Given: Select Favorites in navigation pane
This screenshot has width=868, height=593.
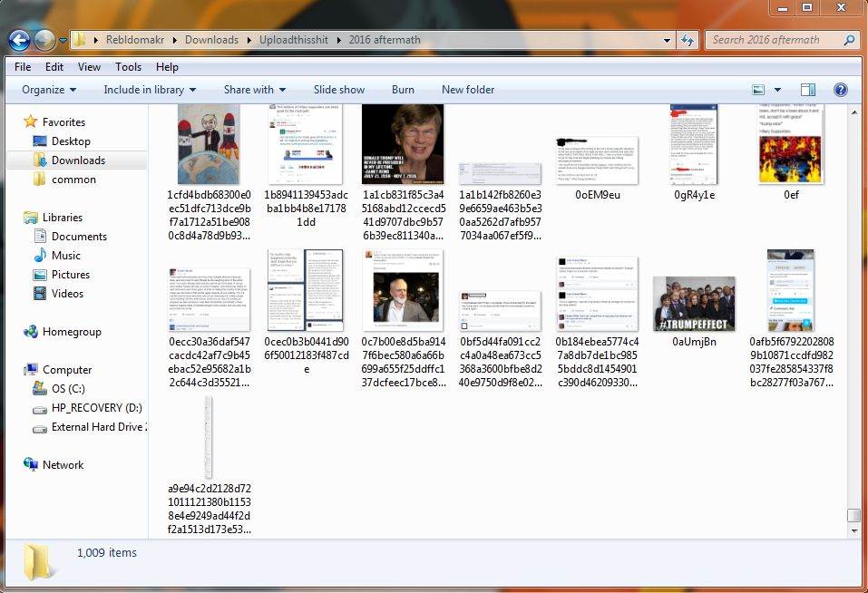Looking at the screenshot, I should click(63, 122).
